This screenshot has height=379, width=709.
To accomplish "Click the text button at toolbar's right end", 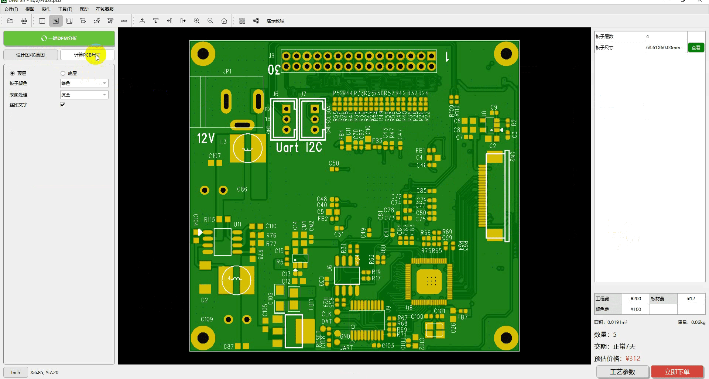I will 275,21.
